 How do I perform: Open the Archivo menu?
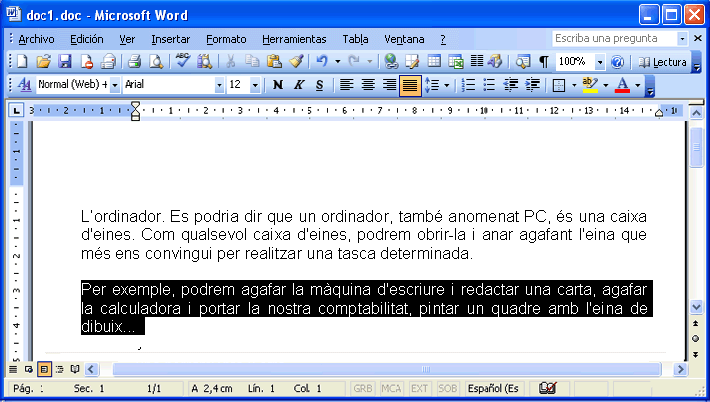coord(36,39)
